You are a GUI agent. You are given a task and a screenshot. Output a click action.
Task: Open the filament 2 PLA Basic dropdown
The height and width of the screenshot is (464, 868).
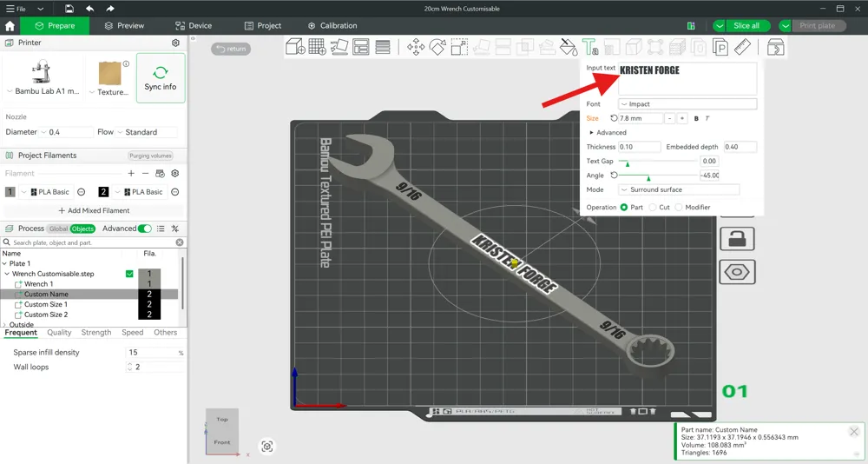pos(140,192)
